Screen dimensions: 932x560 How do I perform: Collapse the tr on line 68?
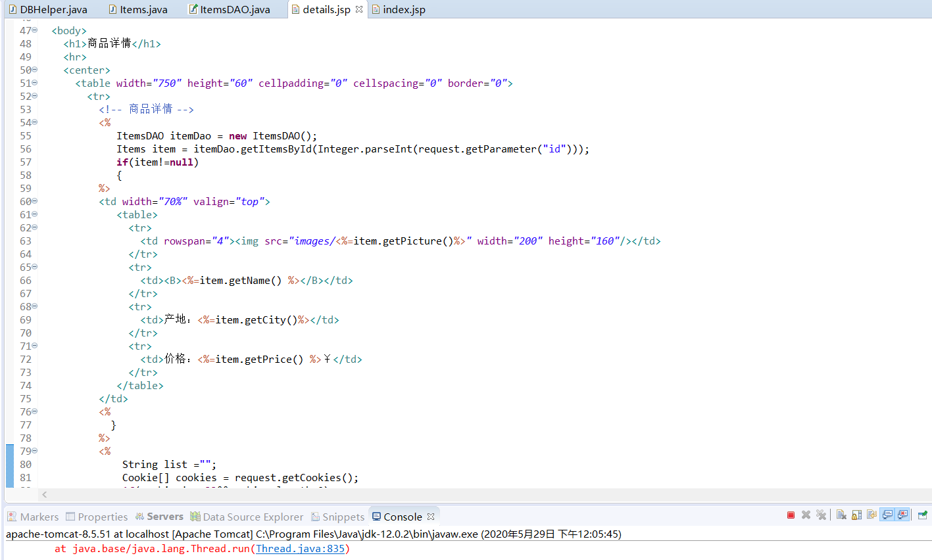click(x=35, y=306)
